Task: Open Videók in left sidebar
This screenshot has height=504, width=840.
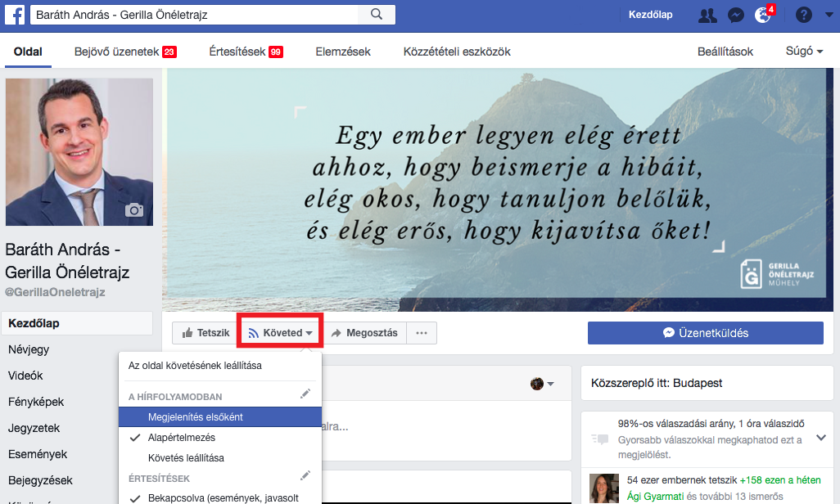Action: [x=25, y=376]
